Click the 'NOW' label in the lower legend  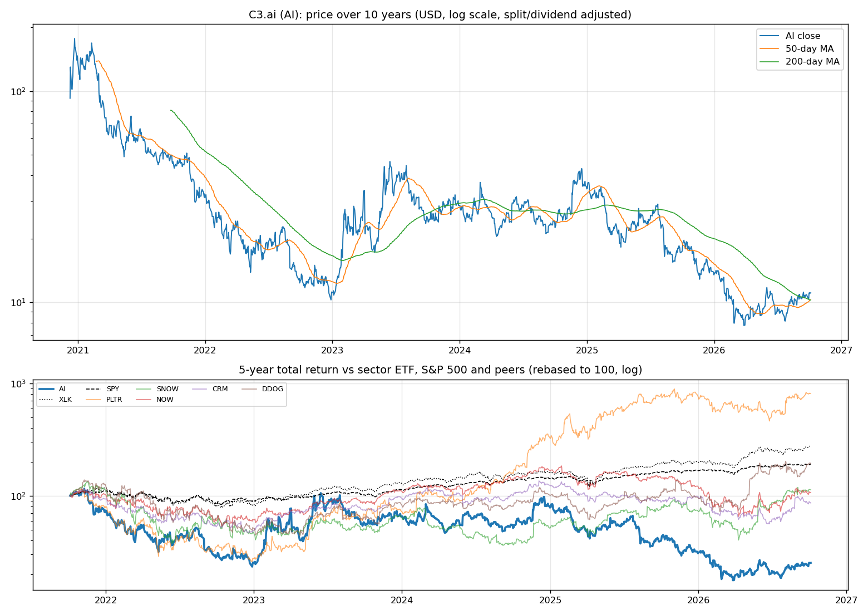(165, 400)
